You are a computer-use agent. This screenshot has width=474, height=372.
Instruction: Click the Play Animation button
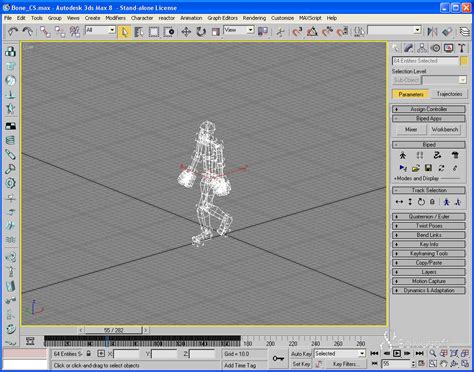pyautogui.click(x=397, y=354)
